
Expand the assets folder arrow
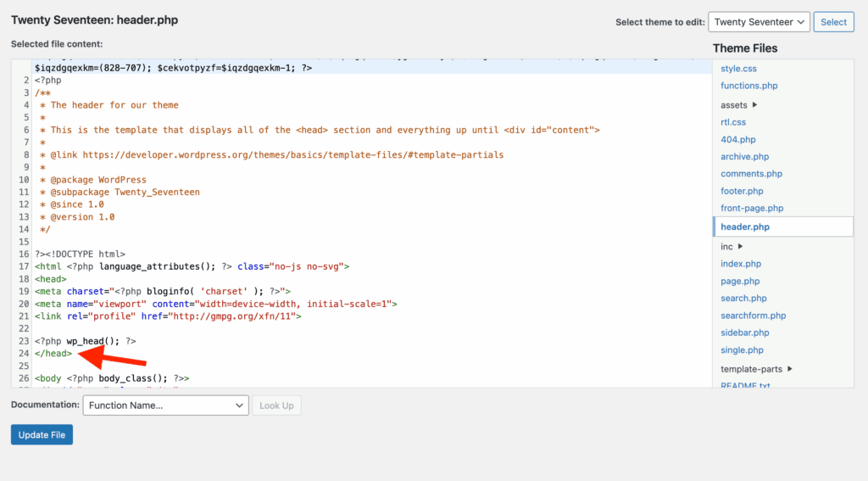pos(754,104)
